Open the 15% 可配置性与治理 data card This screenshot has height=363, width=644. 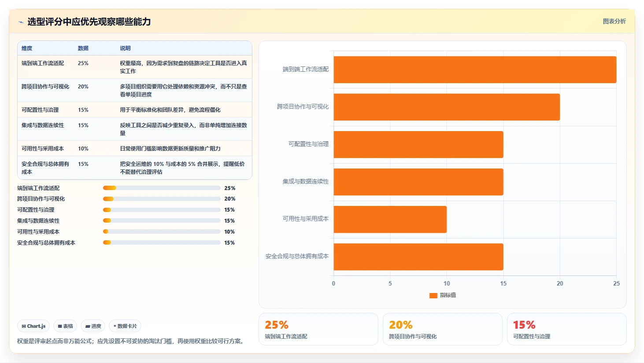tap(567, 329)
